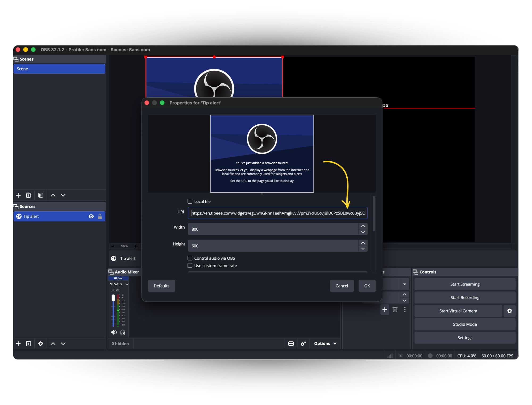
Task: Zoom in the preview with plus icon
Action: pyautogui.click(x=136, y=246)
